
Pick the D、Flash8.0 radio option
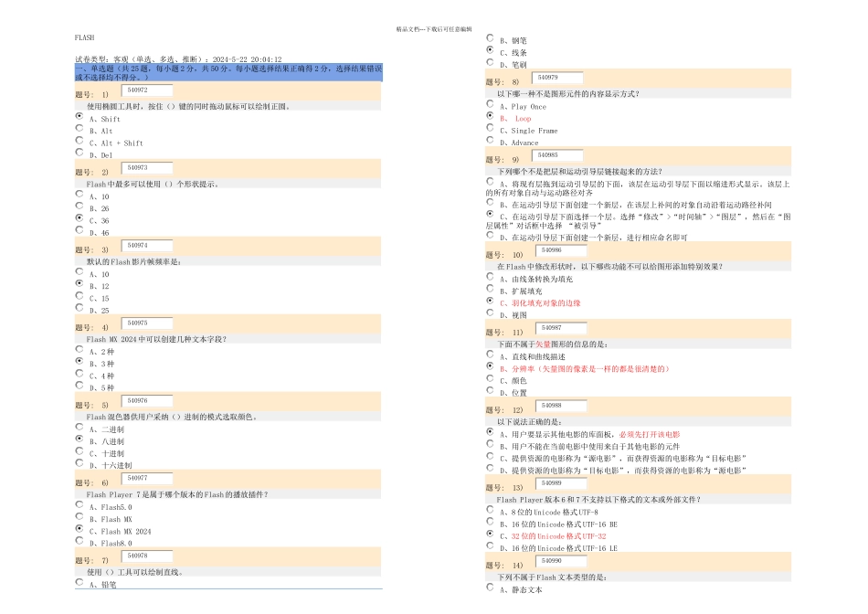click(x=79, y=540)
